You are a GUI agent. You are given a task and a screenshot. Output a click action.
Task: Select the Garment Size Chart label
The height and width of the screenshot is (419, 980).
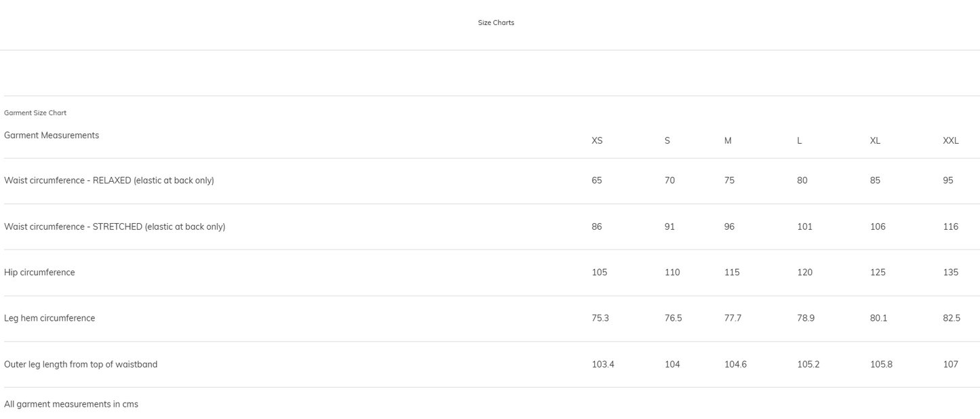[x=35, y=113]
